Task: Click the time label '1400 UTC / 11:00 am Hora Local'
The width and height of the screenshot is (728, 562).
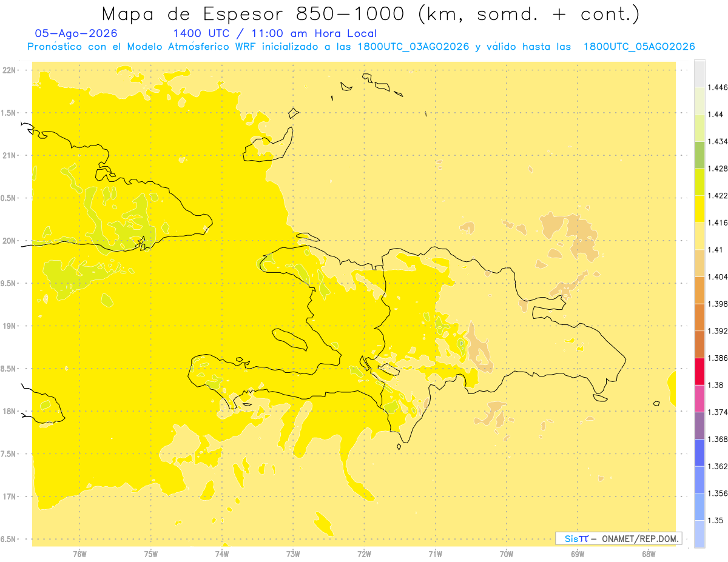Action: click(x=275, y=33)
